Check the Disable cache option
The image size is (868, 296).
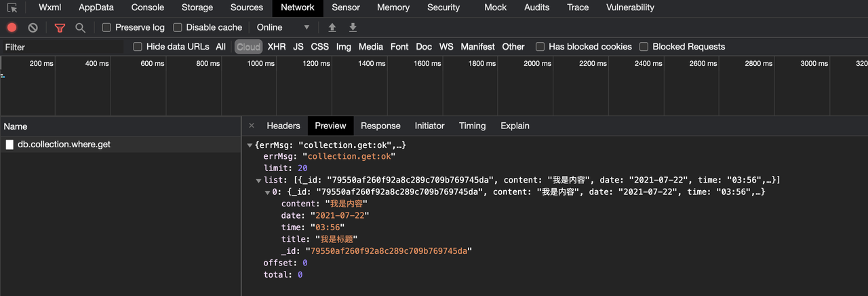point(178,28)
